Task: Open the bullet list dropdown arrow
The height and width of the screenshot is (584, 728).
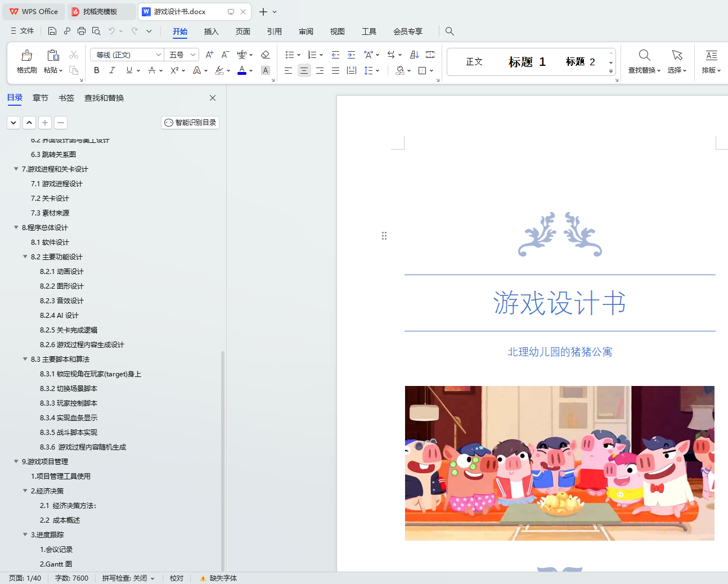Action: [x=299, y=55]
